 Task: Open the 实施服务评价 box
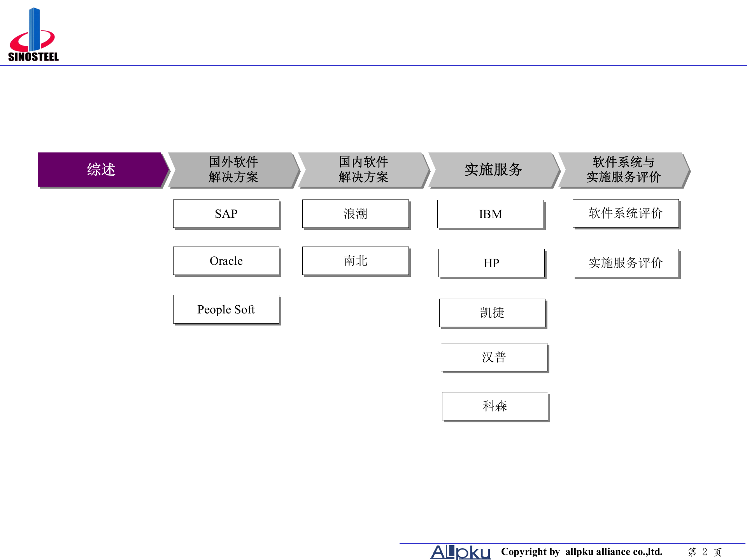coord(625,263)
